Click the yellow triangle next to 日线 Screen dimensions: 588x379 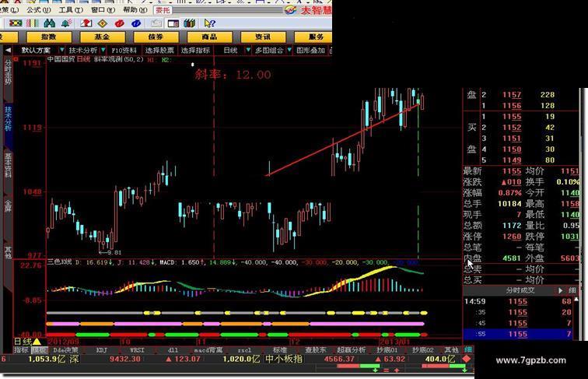(x=37, y=342)
